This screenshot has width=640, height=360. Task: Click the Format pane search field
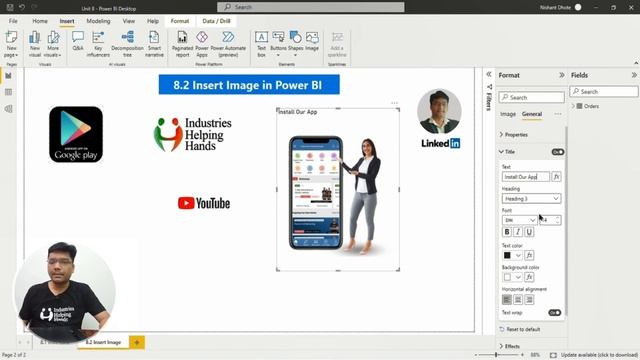(531, 97)
